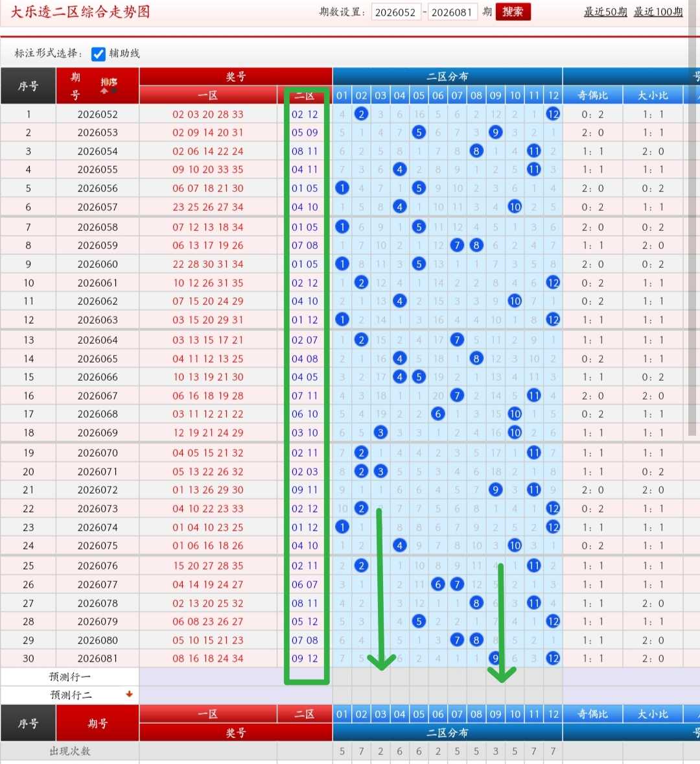This screenshot has width=700, height=764.
Task: Click the 序号 header at the top
Action: 29,86
